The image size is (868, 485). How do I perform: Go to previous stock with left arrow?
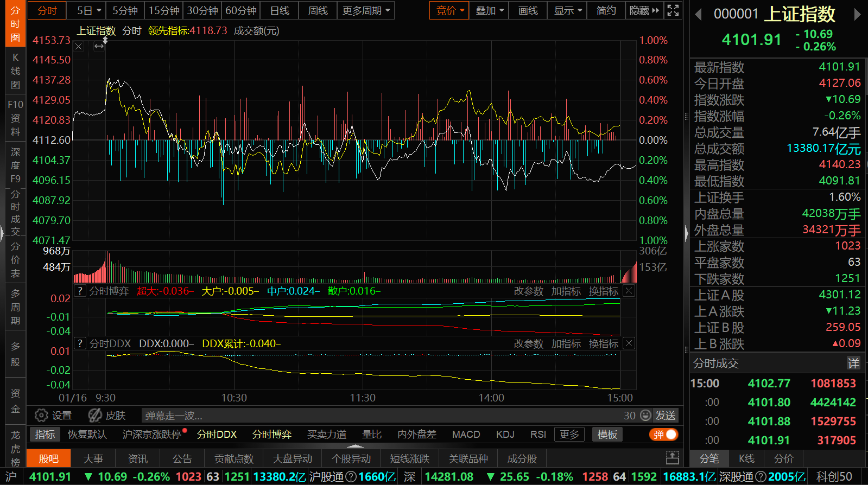pyautogui.click(x=699, y=15)
